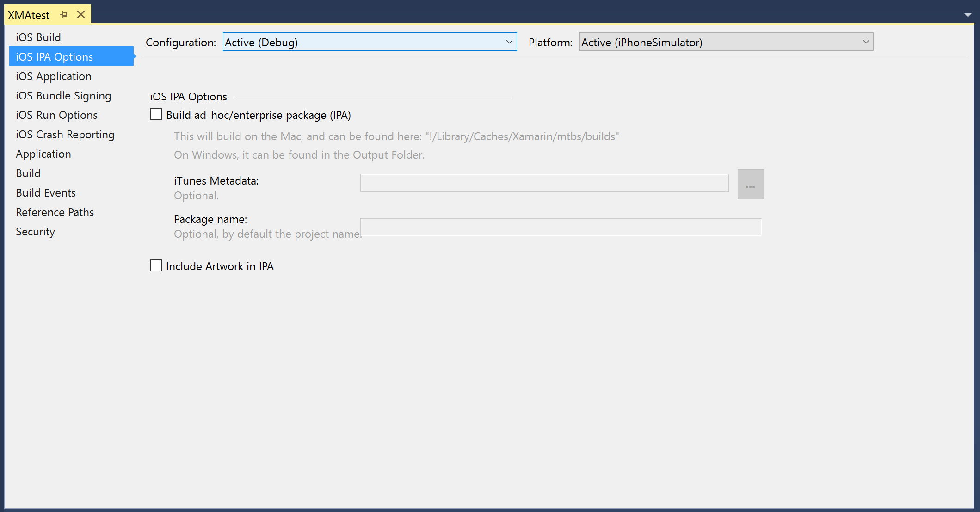980x512 pixels.
Task: Enable Build ad-hoc/enterprise package (IPA)
Action: coord(156,115)
